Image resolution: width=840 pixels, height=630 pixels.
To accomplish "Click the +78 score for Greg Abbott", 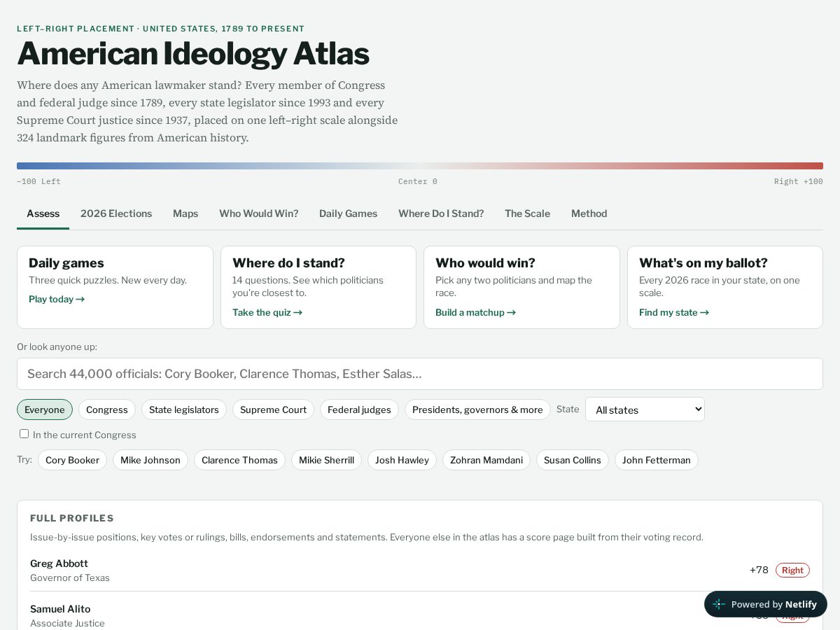I will tap(759, 570).
